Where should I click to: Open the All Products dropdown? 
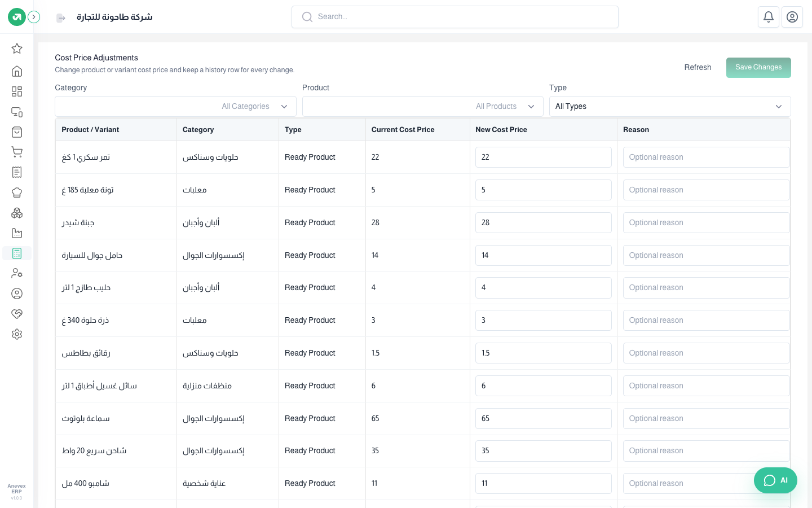pos(422,106)
